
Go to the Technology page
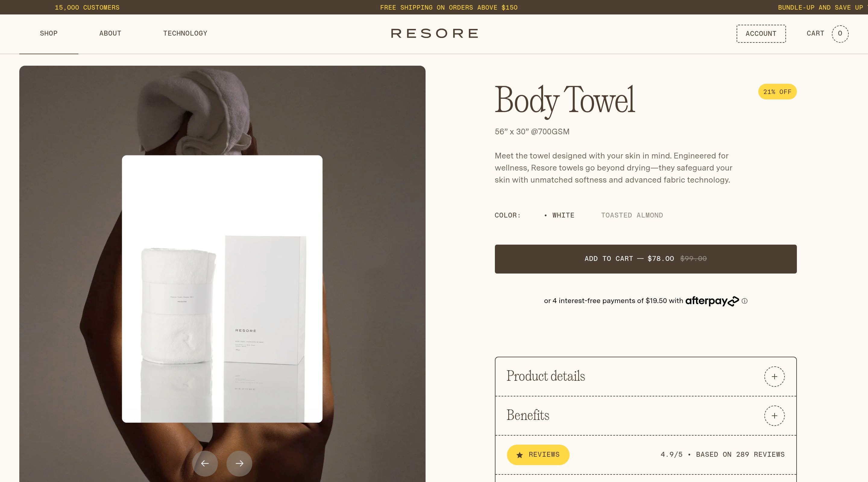[185, 33]
